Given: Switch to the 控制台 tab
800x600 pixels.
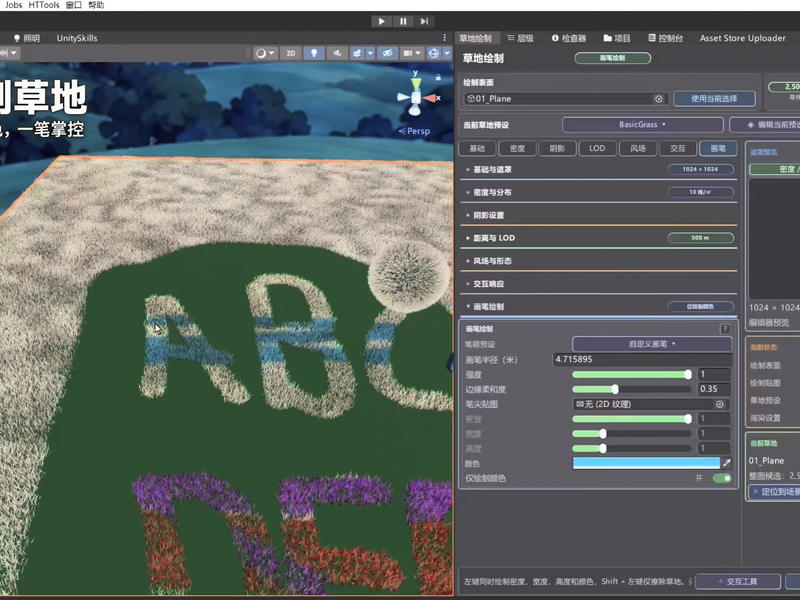Looking at the screenshot, I should (x=665, y=38).
